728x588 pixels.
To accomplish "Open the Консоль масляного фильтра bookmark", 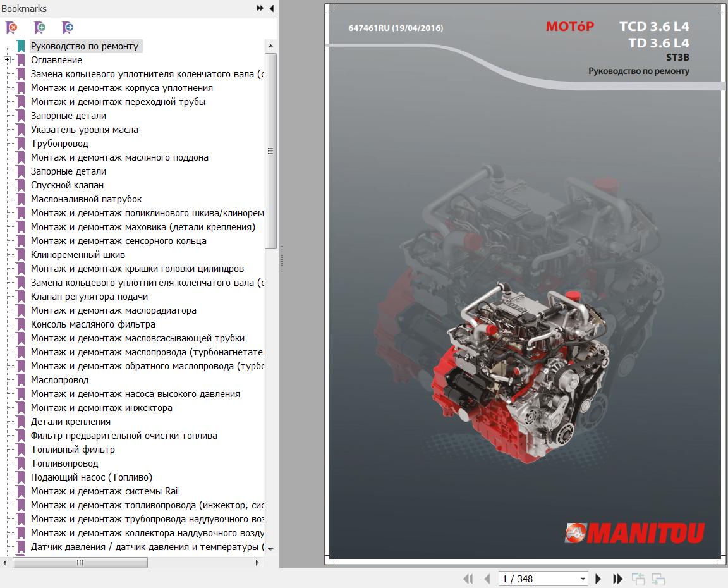I will 93,324.
